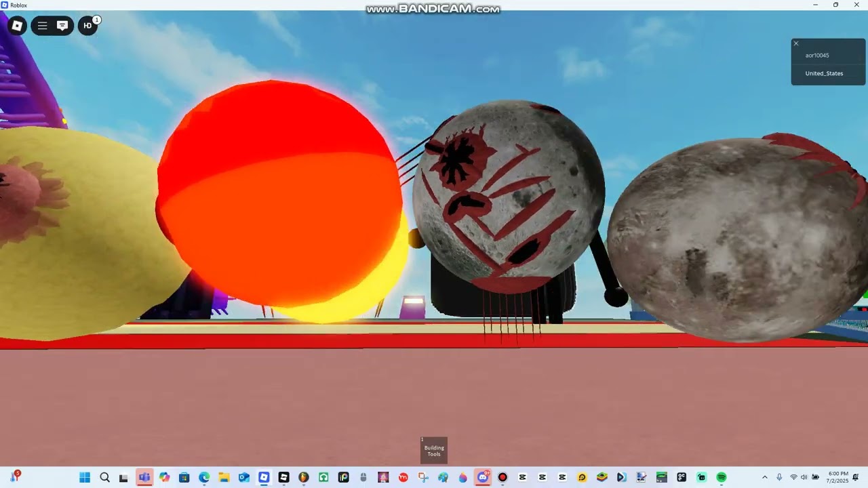The image size is (868, 488).
Task: Open Windows Search from taskbar
Action: coord(104,478)
